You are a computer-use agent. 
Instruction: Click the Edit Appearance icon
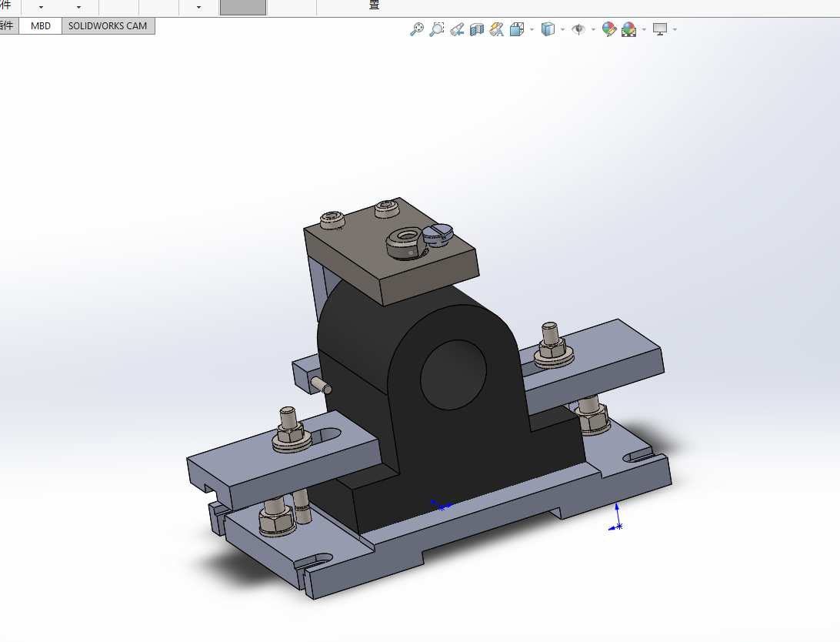pyautogui.click(x=609, y=29)
